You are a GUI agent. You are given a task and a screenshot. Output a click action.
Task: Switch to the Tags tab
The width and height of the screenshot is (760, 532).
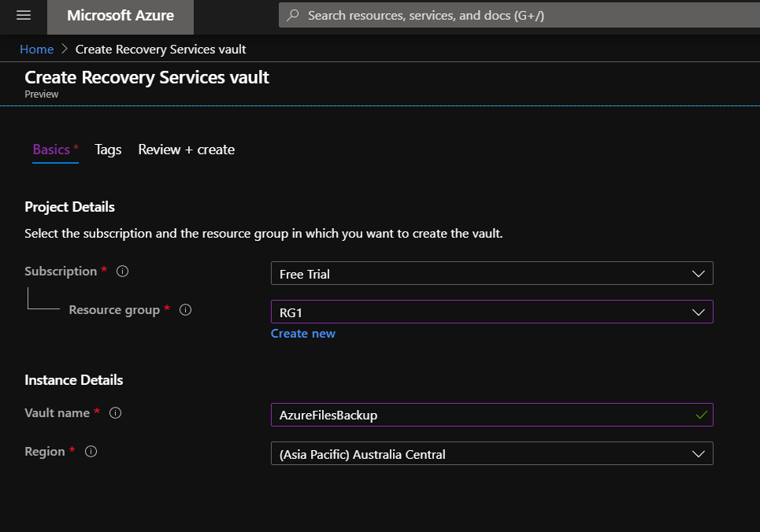click(108, 150)
